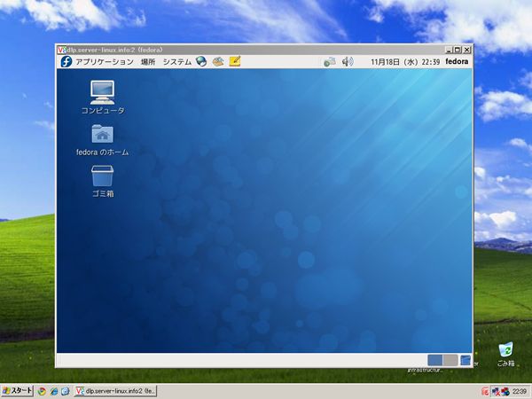Maximize the VNC viewer window
The width and height of the screenshot is (532, 399).
coord(458,50)
